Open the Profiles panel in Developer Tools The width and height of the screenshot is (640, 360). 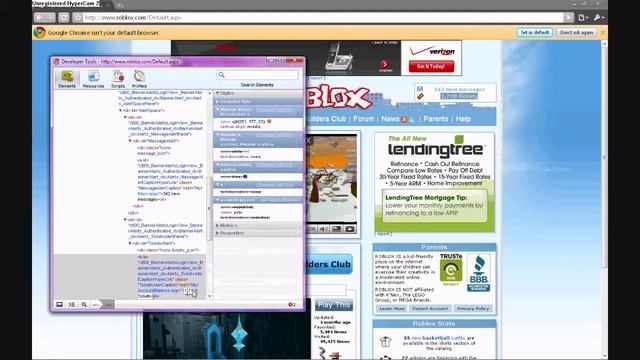[x=139, y=79]
